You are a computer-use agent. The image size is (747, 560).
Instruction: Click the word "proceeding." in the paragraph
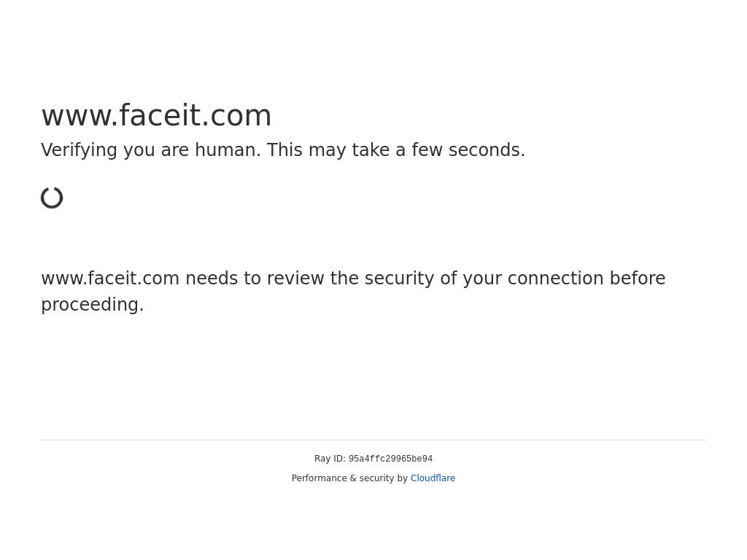(93, 305)
